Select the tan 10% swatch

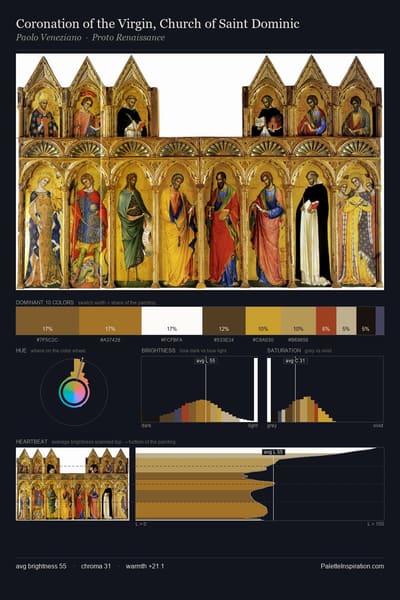(299, 321)
